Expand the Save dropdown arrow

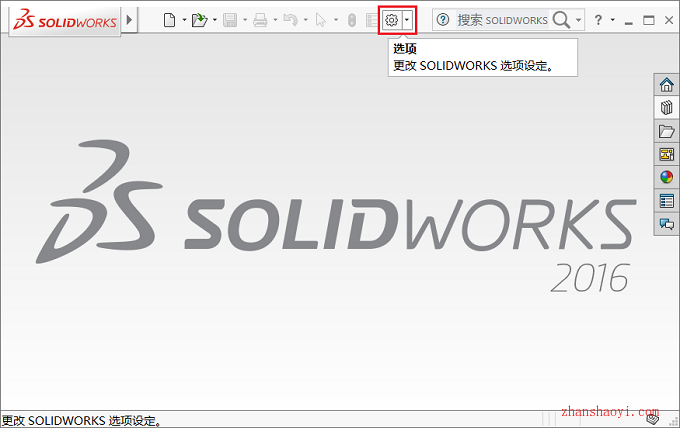[x=245, y=20]
